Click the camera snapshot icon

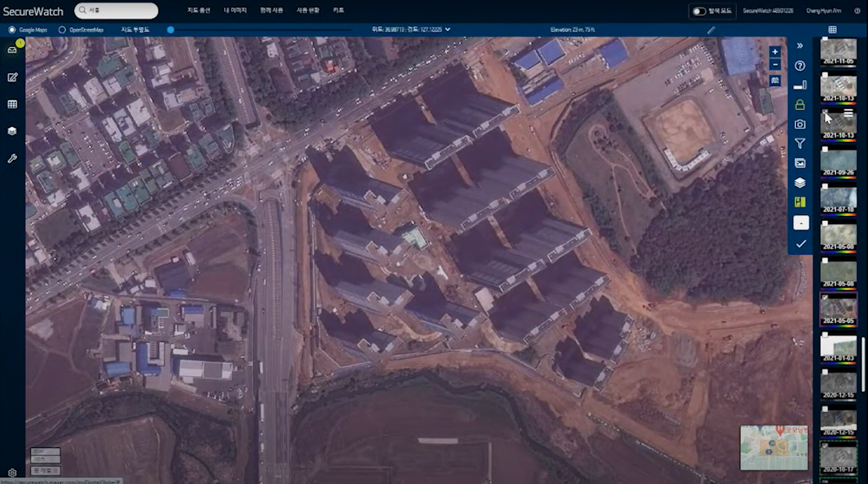(800, 124)
